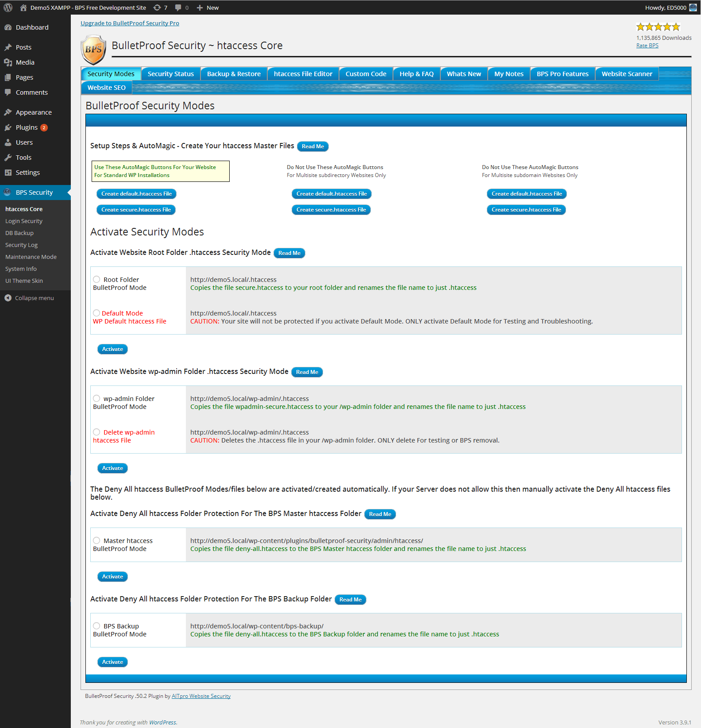Click the Security Modes tab
The height and width of the screenshot is (728, 701).
111,74
